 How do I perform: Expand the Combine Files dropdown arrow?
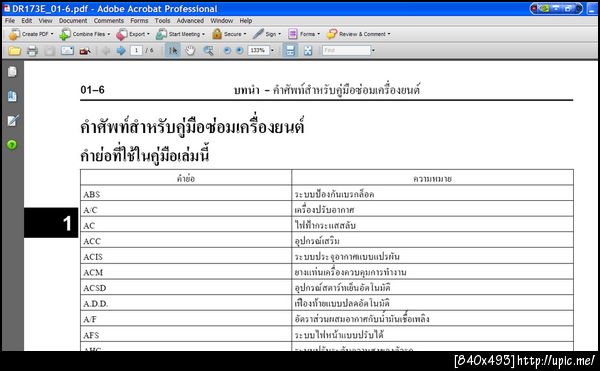109,34
